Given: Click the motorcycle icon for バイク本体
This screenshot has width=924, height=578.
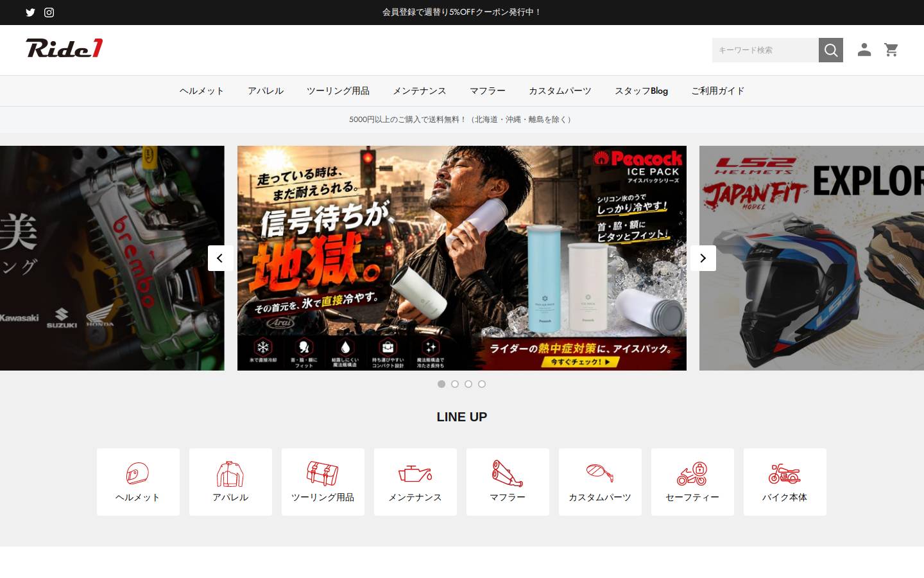Looking at the screenshot, I should 784,474.
